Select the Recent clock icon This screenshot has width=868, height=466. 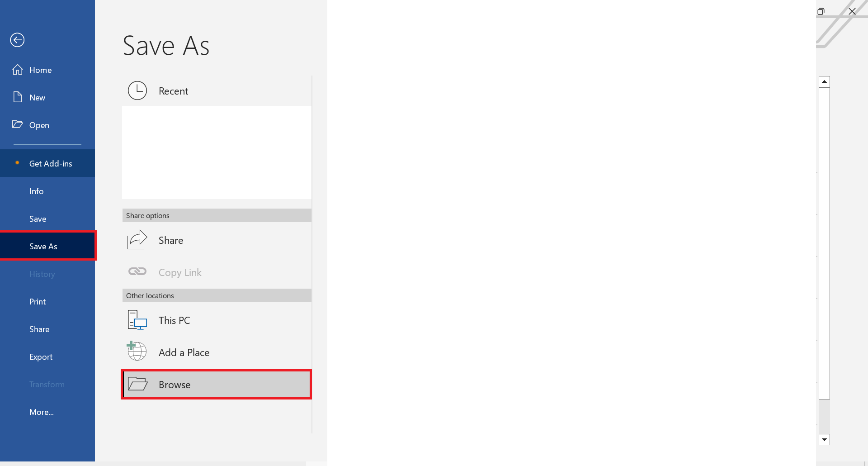coord(137,90)
